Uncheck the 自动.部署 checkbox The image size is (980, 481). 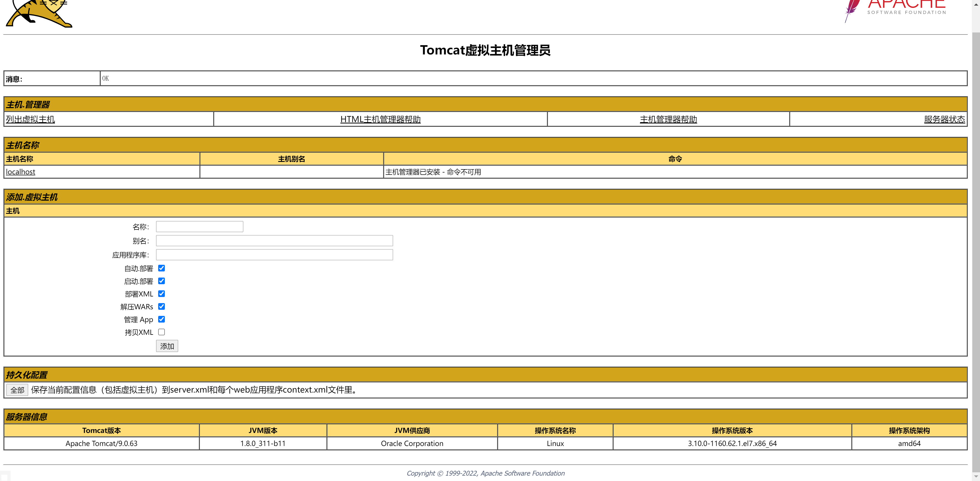(x=162, y=268)
